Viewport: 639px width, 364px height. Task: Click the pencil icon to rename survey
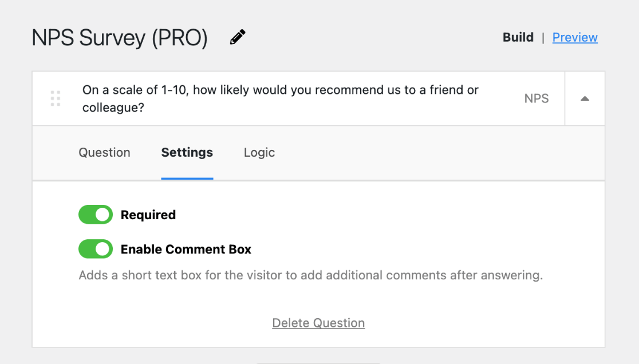pyautogui.click(x=237, y=38)
